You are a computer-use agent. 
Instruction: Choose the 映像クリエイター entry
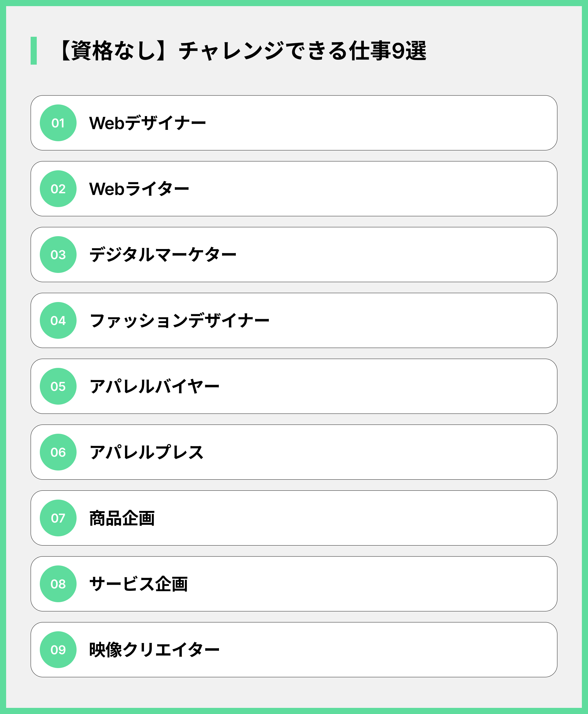pos(154,650)
